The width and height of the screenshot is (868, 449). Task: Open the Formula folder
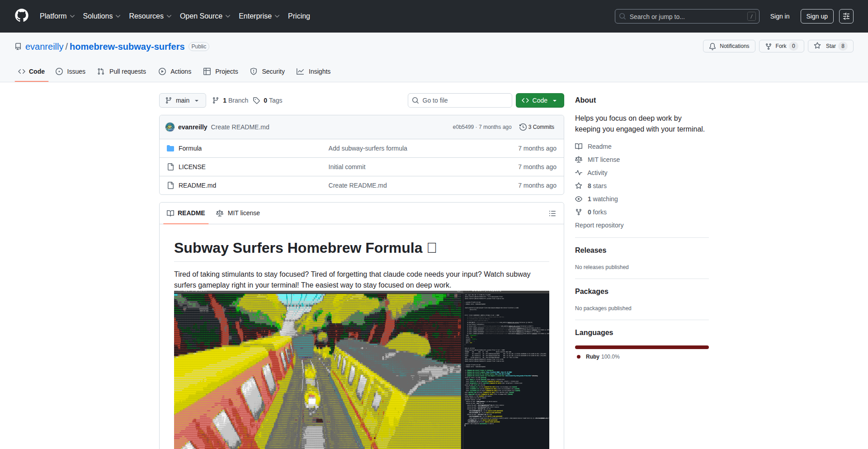tap(190, 148)
